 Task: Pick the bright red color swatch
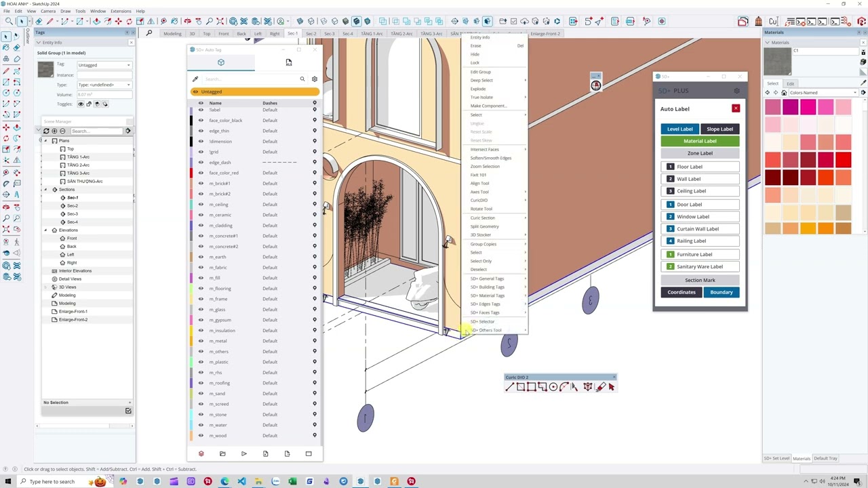click(x=843, y=160)
